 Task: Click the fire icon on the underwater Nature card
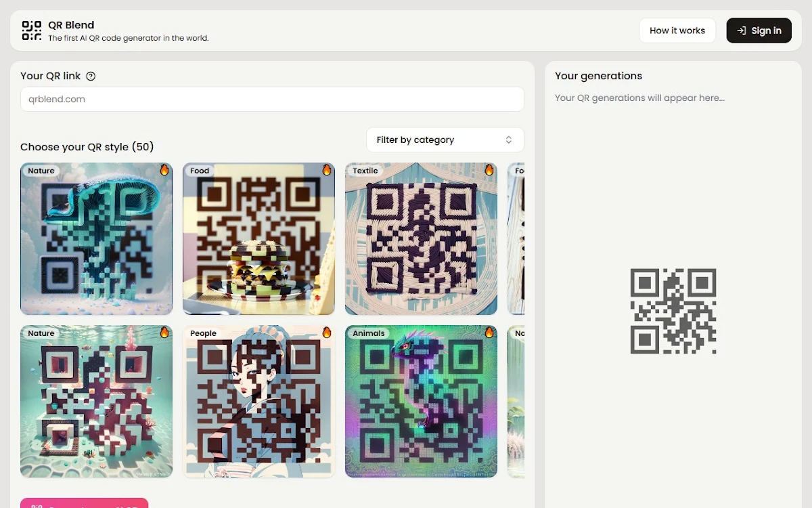[x=164, y=333]
